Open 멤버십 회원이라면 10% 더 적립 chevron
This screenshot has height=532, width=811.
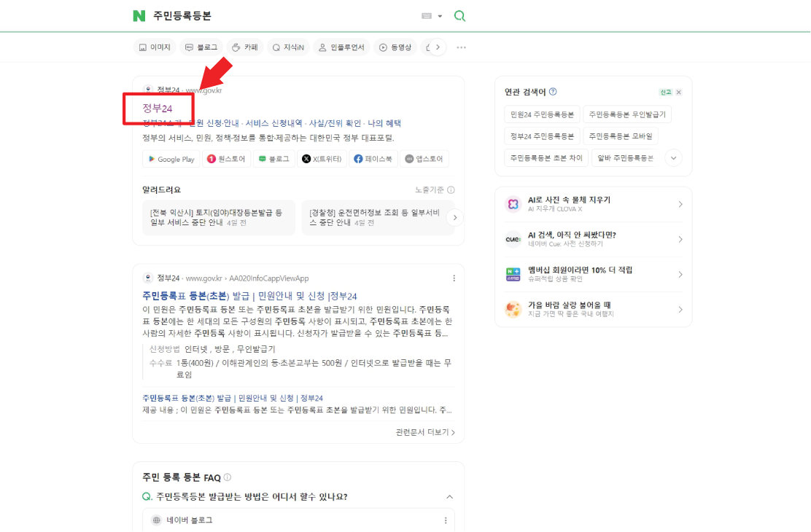click(x=680, y=275)
